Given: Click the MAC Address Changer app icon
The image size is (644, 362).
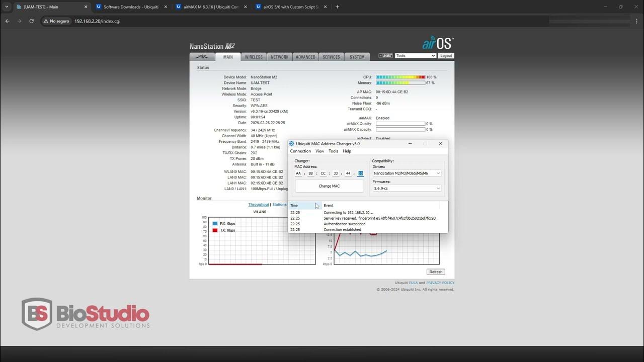Looking at the screenshot, I should [x=291, y=143].
